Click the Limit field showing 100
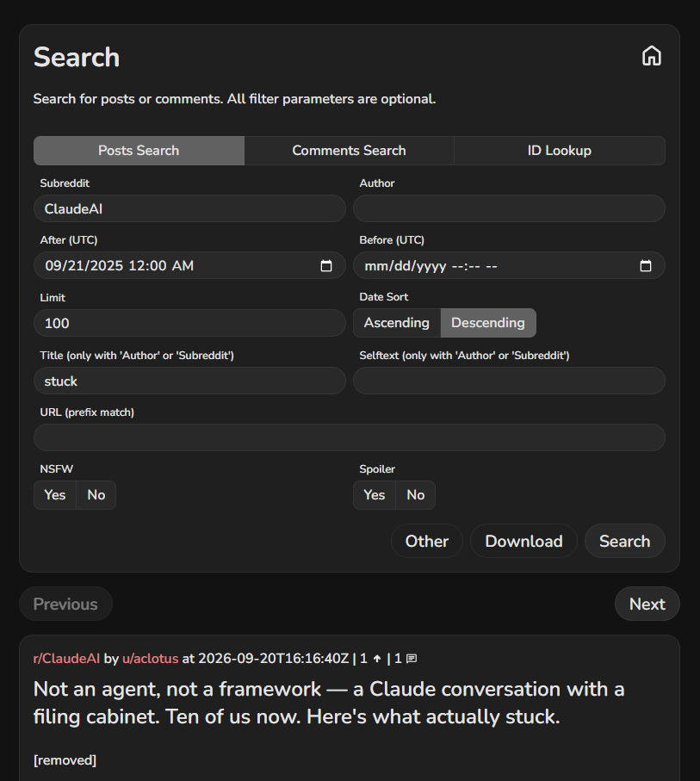 click(x=189, y=323)
